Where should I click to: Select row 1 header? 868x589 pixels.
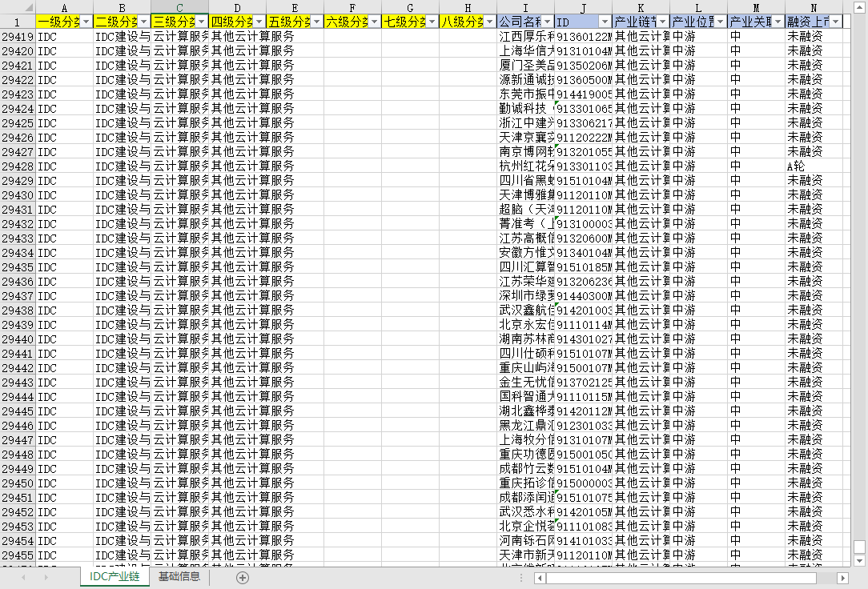(18, 22)
